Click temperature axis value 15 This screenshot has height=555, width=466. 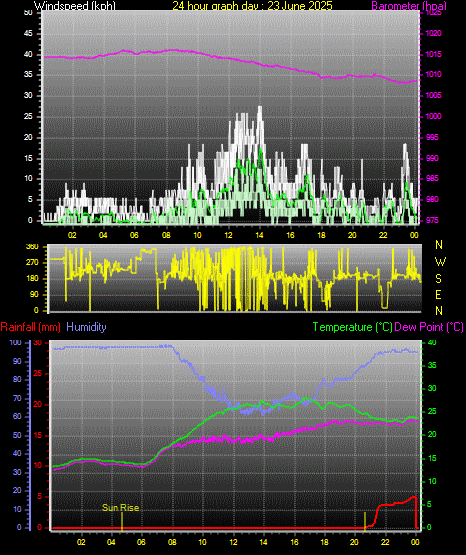pos(432,458)
